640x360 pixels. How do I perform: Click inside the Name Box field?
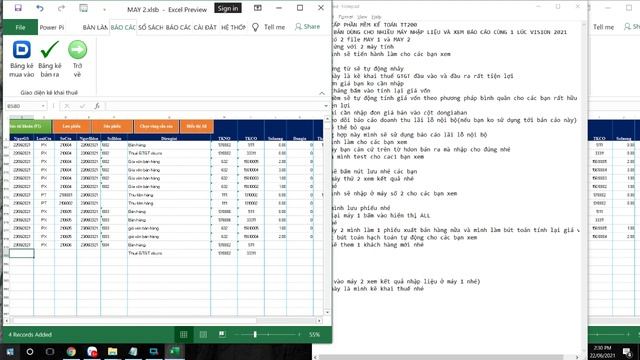[x=23, y=106]
